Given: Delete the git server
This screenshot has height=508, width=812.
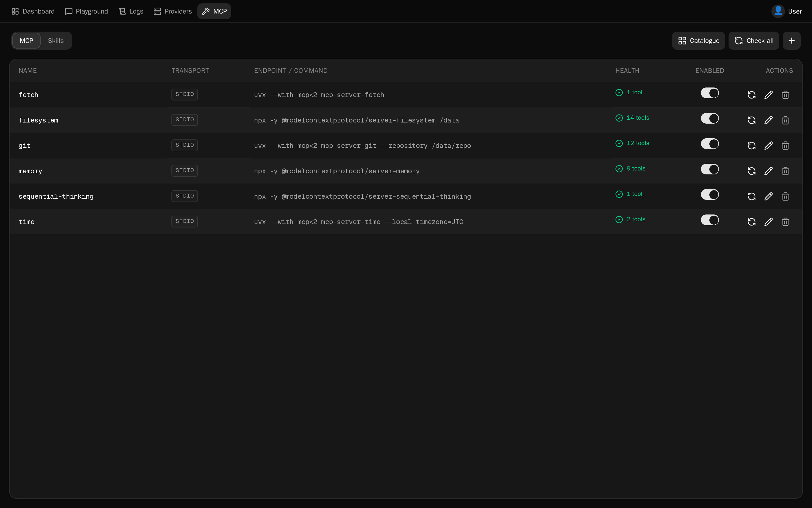Looking at the screenshot, I should [x=785, y=145].
